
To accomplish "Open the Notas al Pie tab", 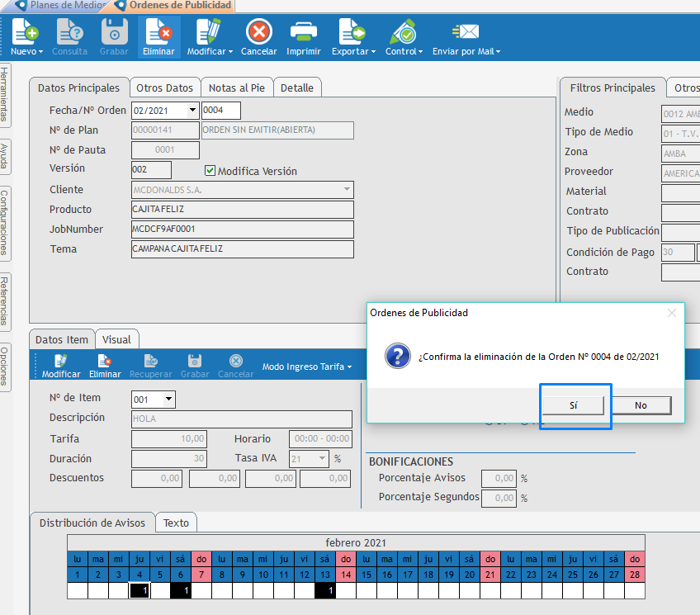I will tap(237, 88).
